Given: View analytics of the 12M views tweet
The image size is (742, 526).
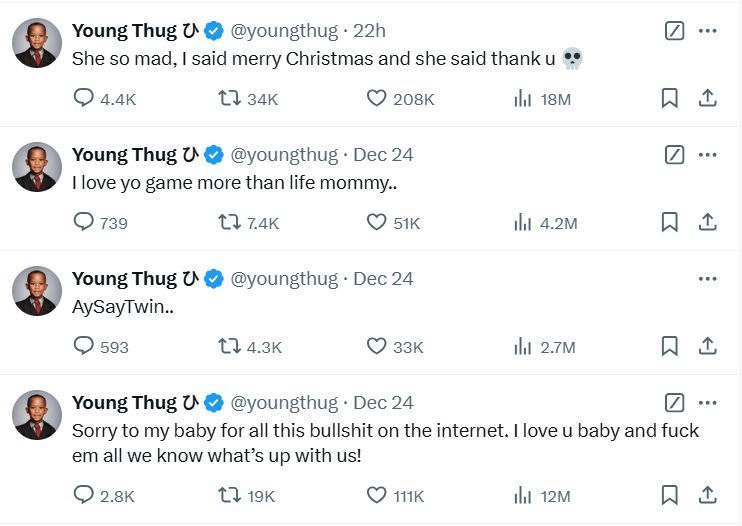Looking at the screenshot, I should (x=522, y=494).
